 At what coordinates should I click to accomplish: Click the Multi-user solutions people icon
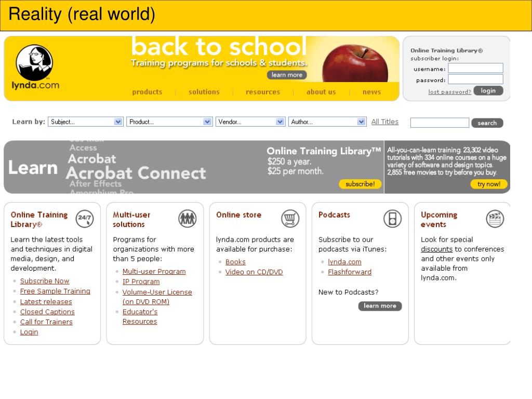(x=187, y=219)
